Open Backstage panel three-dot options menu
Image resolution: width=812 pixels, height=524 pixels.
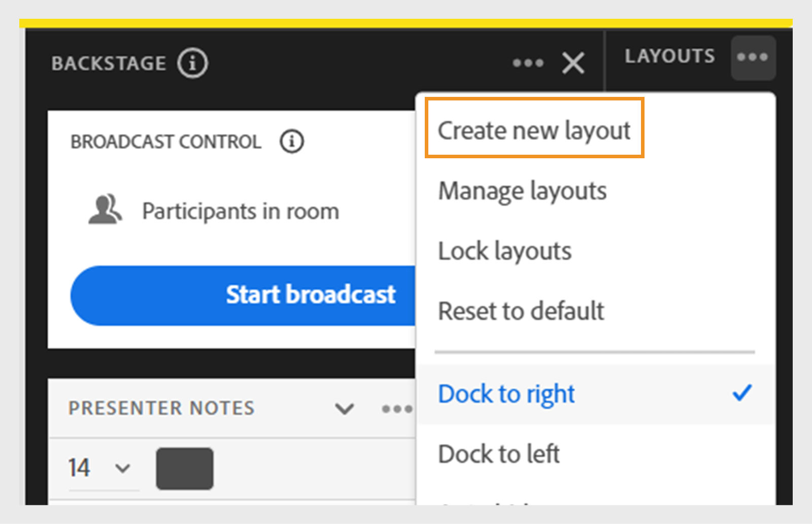[528, 63]
